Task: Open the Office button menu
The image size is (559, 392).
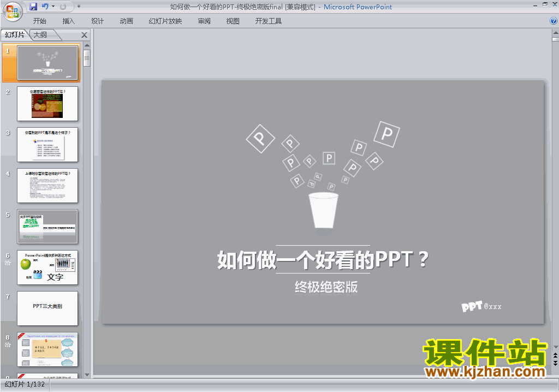Action: point(13,12)
